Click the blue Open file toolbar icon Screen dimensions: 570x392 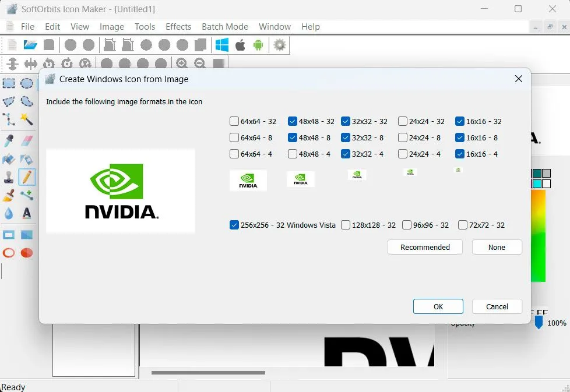point(30,45)
